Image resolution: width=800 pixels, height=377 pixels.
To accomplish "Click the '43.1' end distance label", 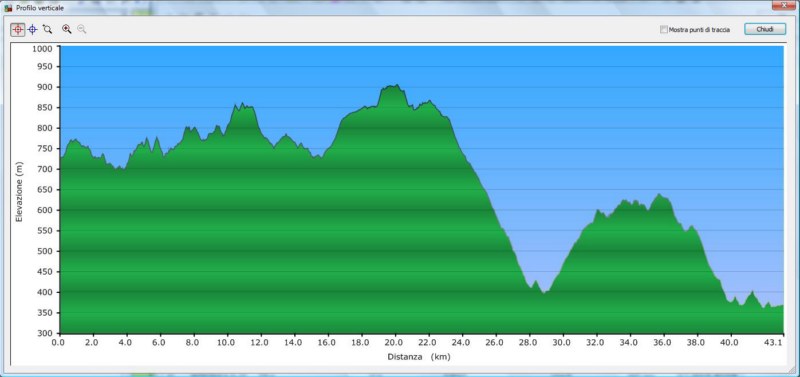I will [x=774, y=343].
